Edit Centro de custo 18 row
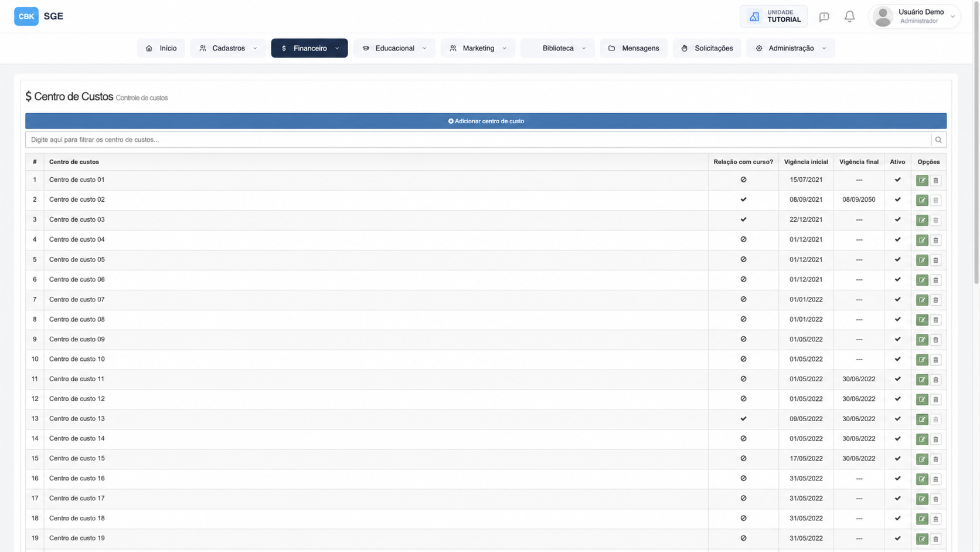Screen dimensions: 980x552 [x=922, y=519]
